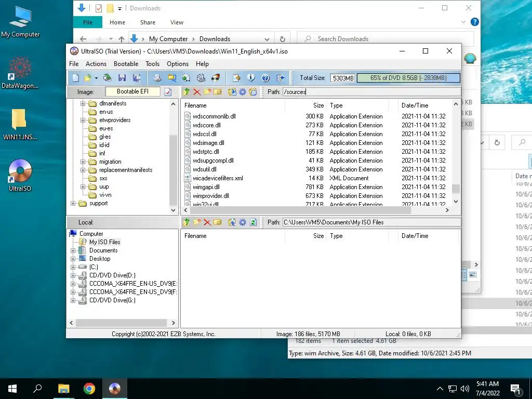Viewport: 532px width, 399px height.
Task: Click the Add Files toolbar icon
Action: point(236,78)
